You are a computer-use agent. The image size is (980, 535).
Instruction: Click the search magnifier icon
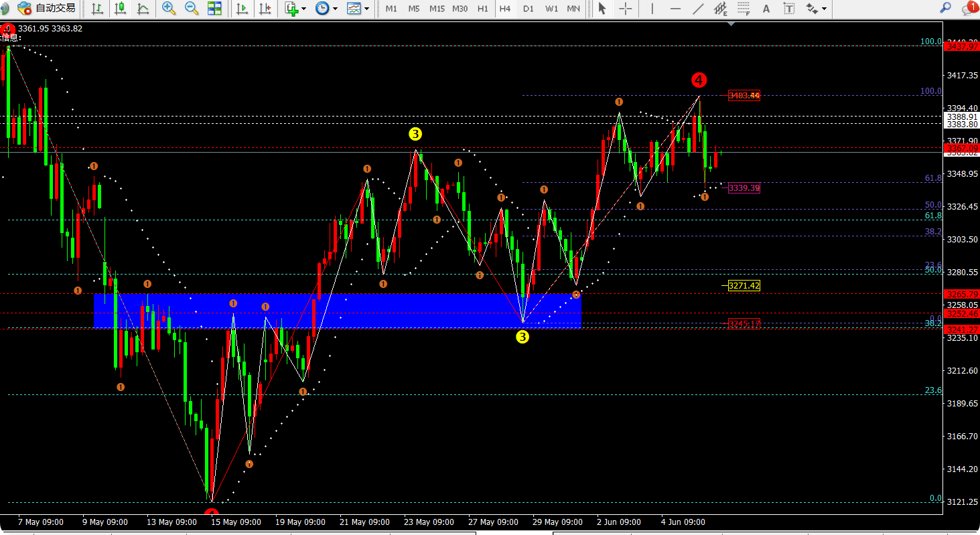tap(945, 8)
